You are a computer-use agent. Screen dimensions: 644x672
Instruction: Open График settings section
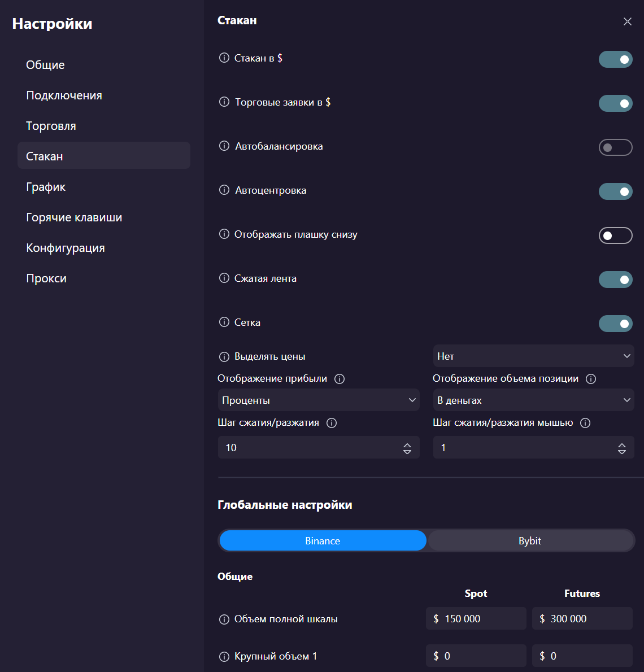pos(104,187)
